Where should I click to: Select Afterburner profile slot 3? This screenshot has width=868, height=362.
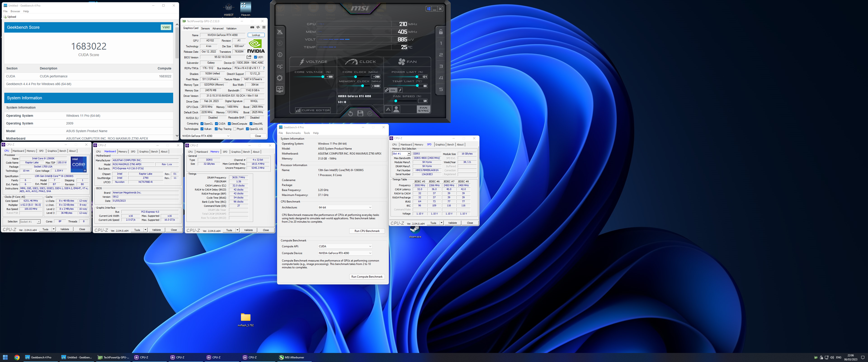tap(441, 67)
